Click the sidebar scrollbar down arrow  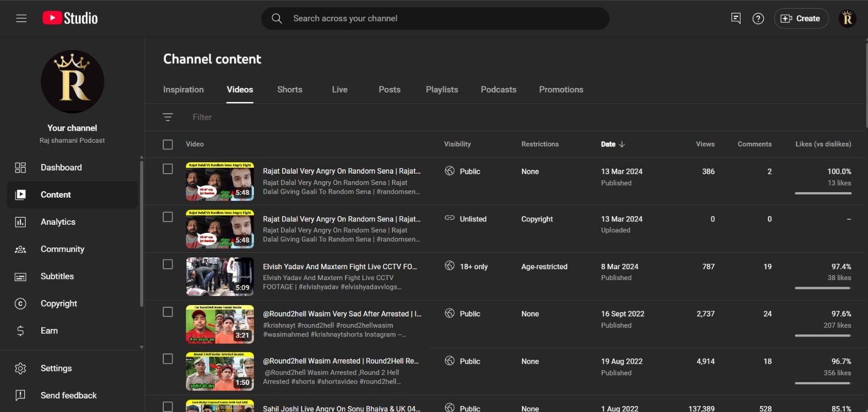point(142,347)
